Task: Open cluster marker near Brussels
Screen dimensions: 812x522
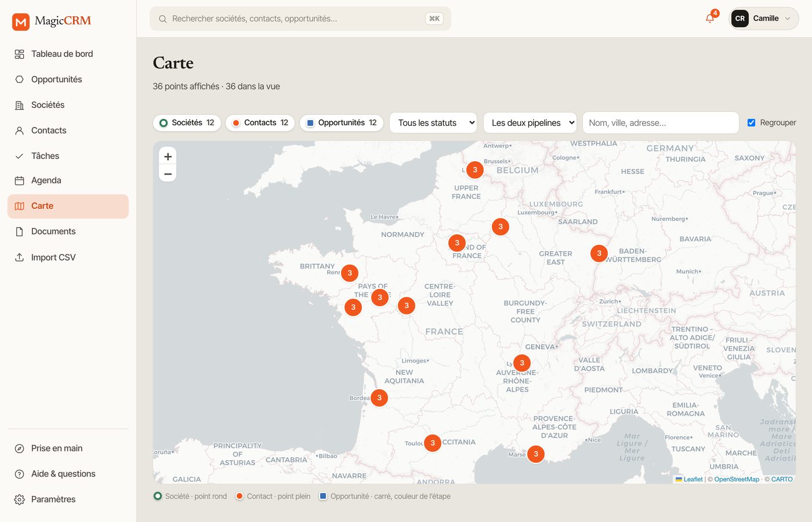Action: [475, 170]
